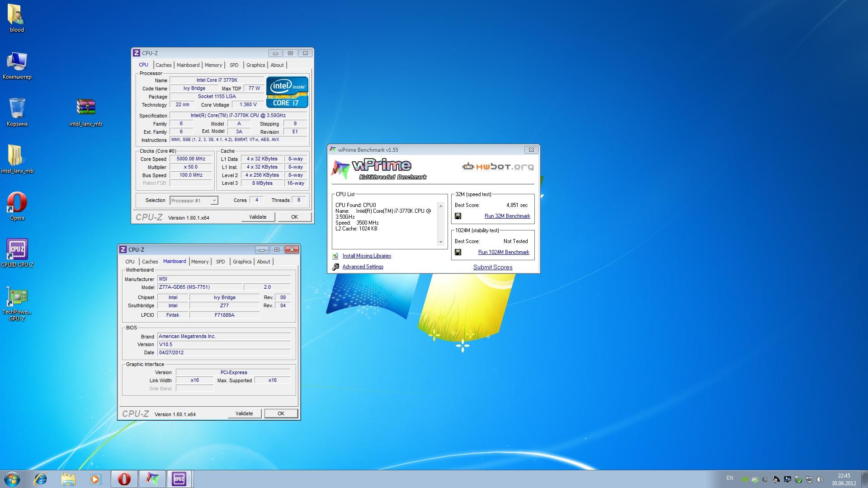Screen dimensions: 868x488
Task: Open SPD tab in lower CPU-Z window
Action: (220, 262)
